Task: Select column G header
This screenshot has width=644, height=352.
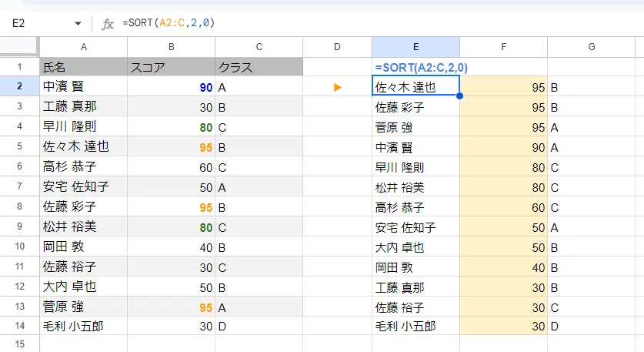Action: point(592,47)
